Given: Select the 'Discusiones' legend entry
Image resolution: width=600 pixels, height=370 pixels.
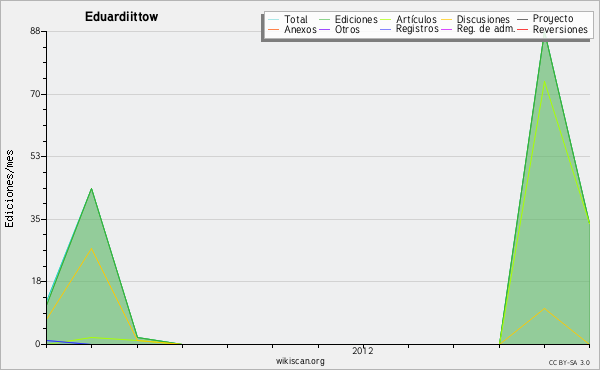Looking at the screenshot, I should tap(483, 19).
